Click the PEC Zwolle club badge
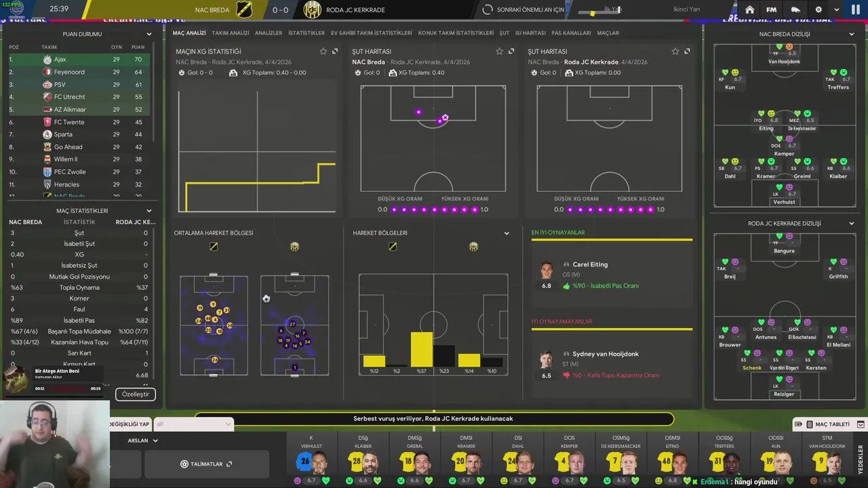The image size is (868, 488). [x=47, y=172]
